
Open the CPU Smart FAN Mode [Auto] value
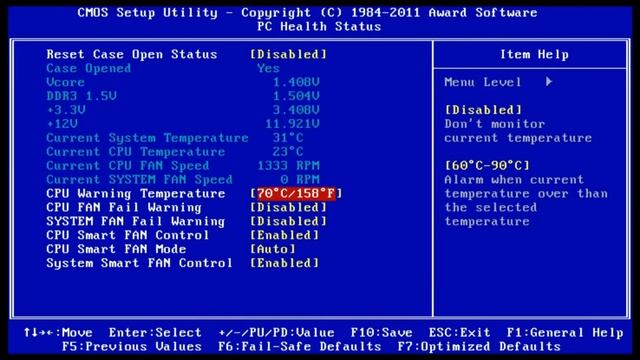point(273,249)
